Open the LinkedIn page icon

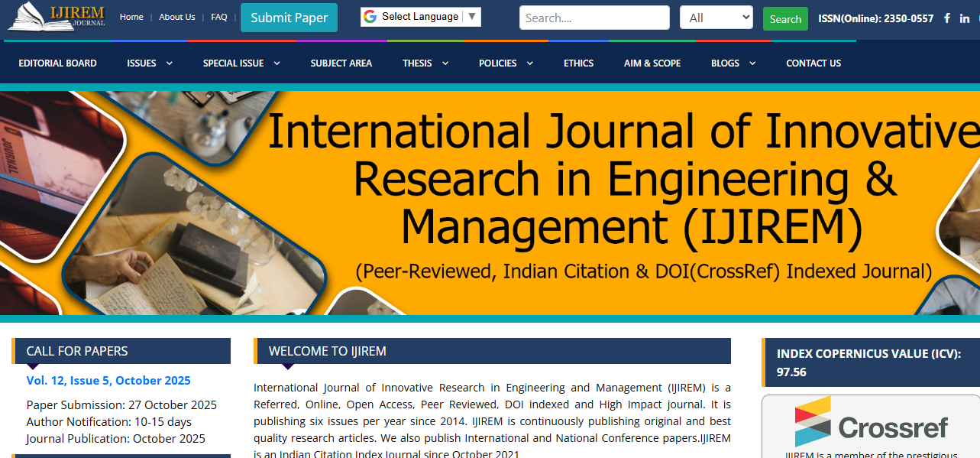pyautogui.click(x=965, y=18)
